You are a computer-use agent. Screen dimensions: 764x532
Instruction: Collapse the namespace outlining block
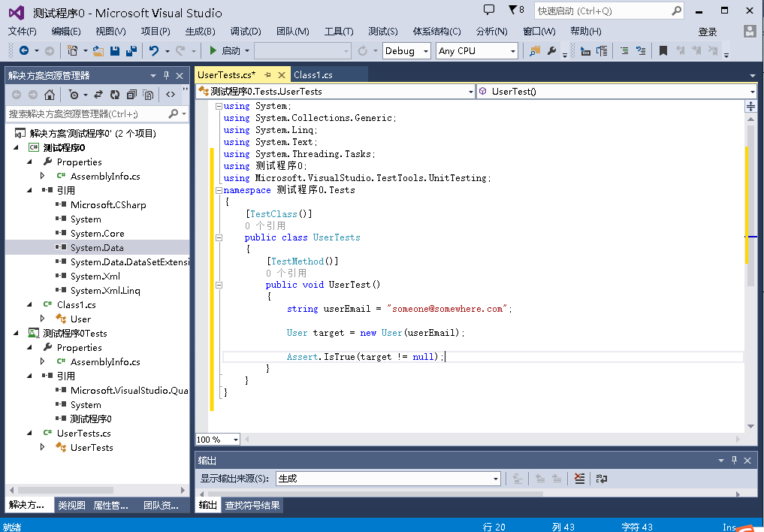point(219,190)
